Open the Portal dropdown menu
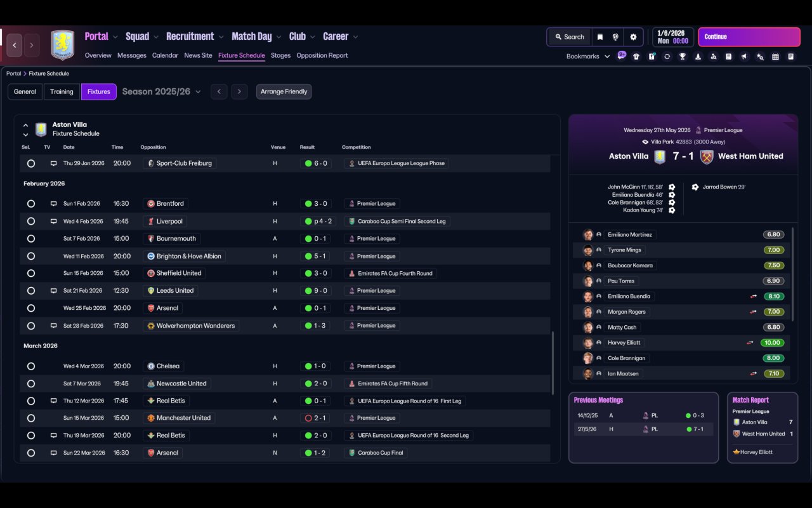812x508 pixels. point(101,37)
